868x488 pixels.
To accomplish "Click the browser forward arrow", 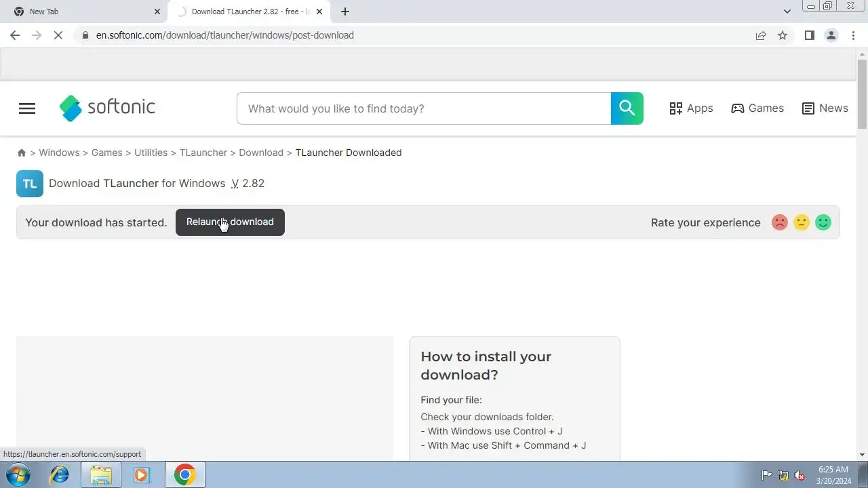I will point(37,35).
